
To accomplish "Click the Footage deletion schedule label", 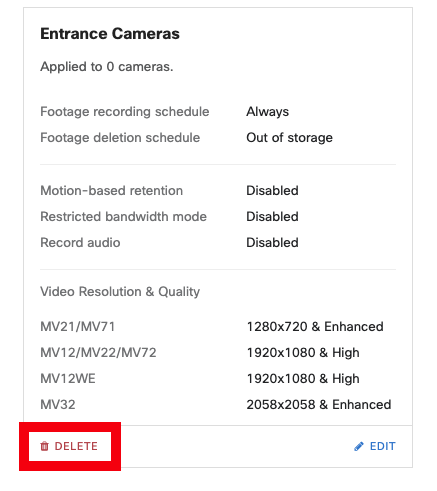I will coord(120,138).
